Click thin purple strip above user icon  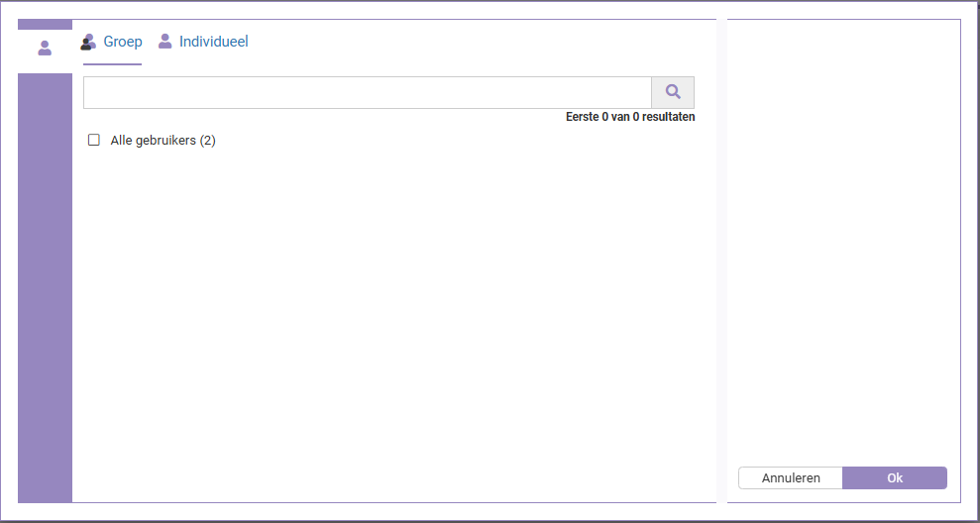pyautogui.click(x=45, y=24)
